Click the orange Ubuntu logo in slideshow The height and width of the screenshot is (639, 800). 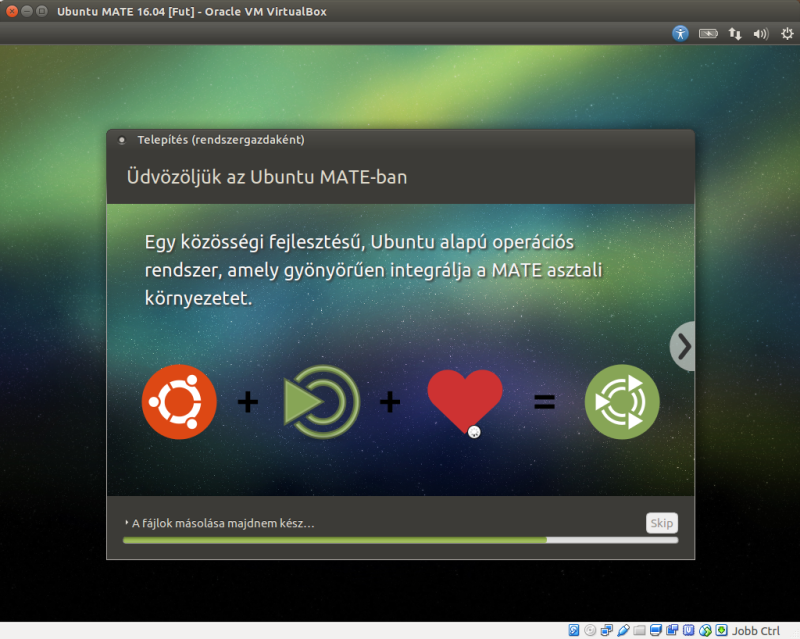179,402
